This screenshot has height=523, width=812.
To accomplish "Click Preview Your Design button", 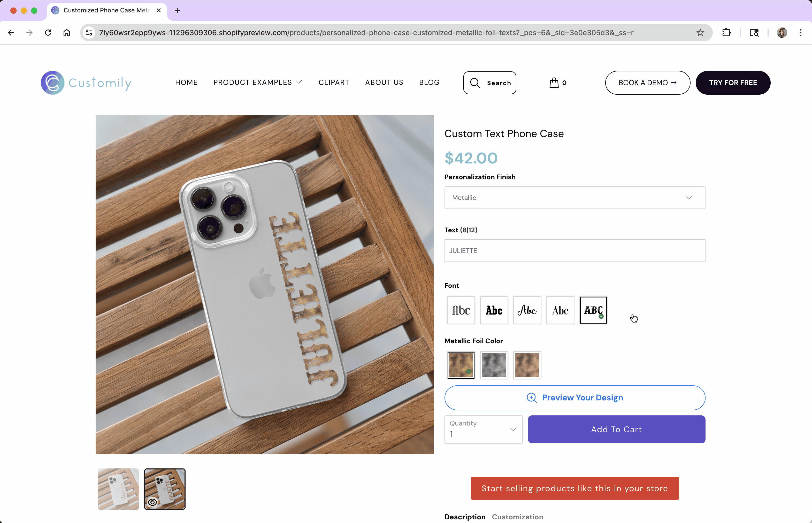I will pyautogui.click(x=574, y=398).
